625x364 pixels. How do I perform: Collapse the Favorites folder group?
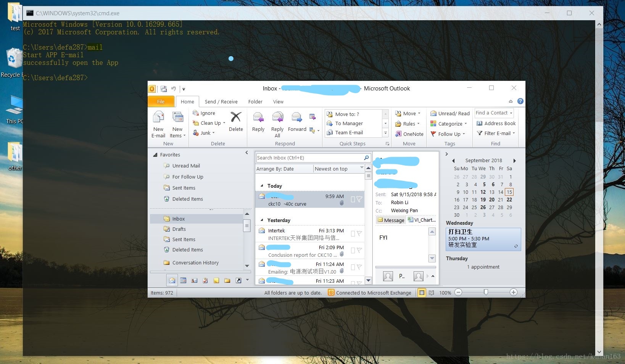[155, 155]
